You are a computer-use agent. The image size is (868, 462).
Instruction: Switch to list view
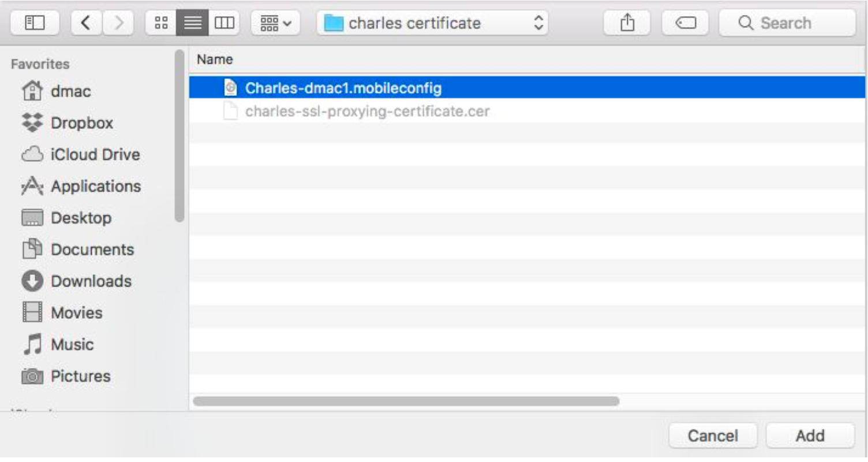point(192,23)
